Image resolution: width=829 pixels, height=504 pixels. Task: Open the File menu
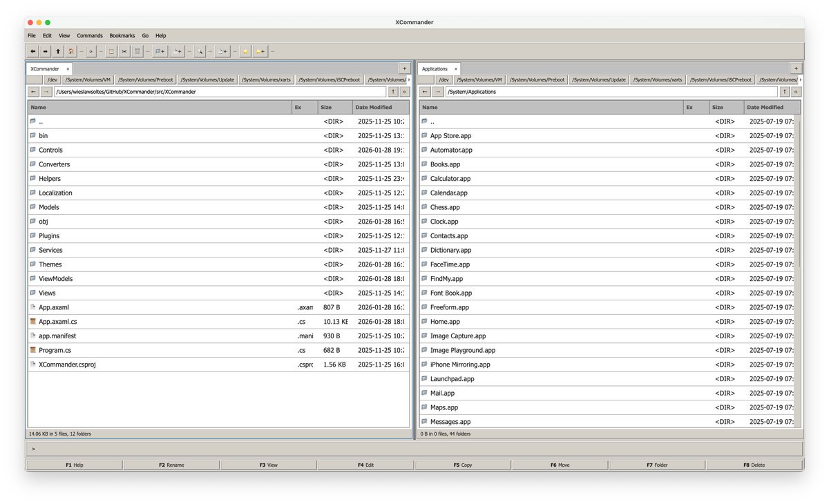[32, 35]
